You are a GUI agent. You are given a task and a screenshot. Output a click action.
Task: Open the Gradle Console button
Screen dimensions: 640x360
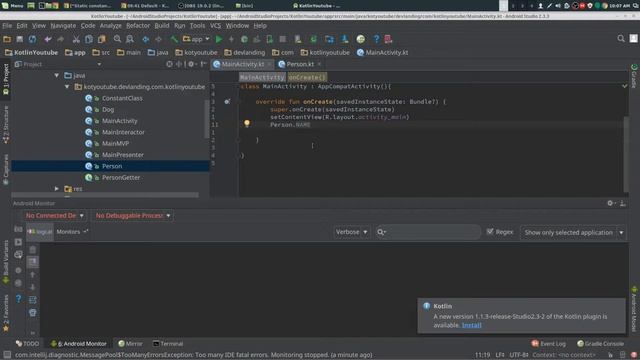[600, 344]
